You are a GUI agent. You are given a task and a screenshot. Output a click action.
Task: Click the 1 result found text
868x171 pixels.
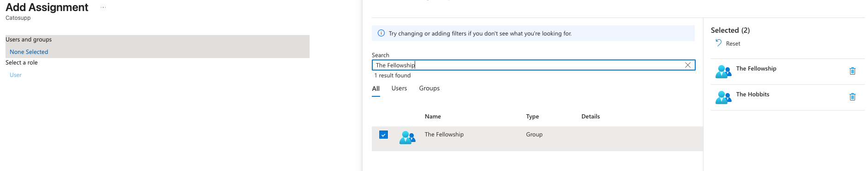(x=393, y=75)
